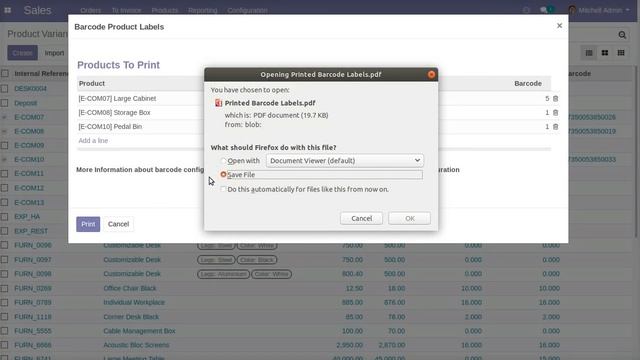
Task: Click the Print button
Action: tap(88, 224)
